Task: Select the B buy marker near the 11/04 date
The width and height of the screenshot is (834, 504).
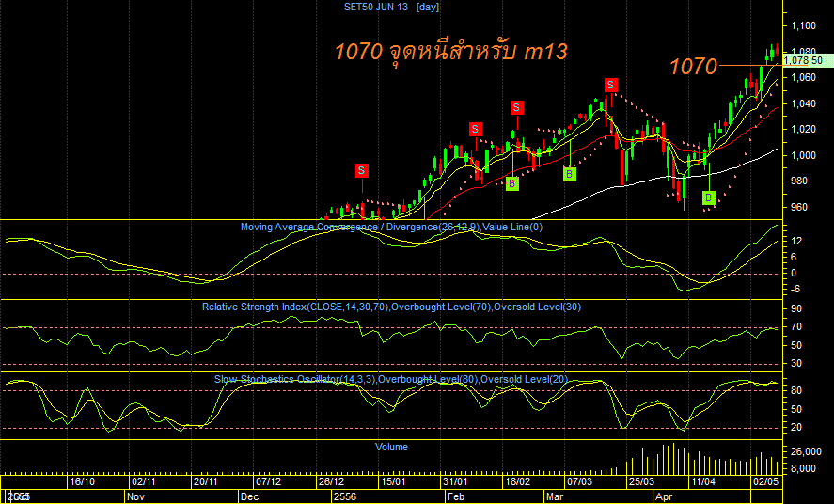Action: pos(708,198)
